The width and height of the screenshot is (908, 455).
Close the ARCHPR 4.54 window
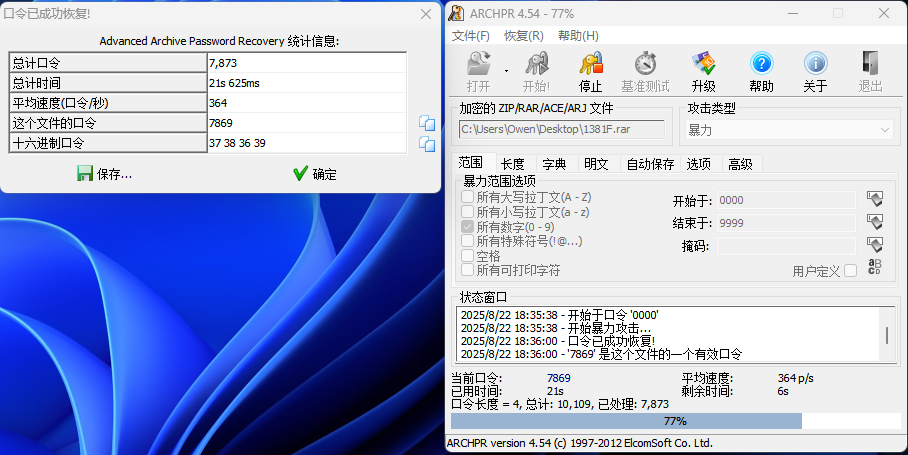[884, 13]
